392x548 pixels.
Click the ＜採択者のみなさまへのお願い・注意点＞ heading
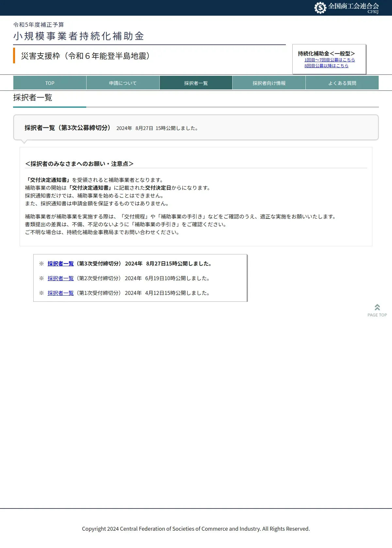coord(79,164)
